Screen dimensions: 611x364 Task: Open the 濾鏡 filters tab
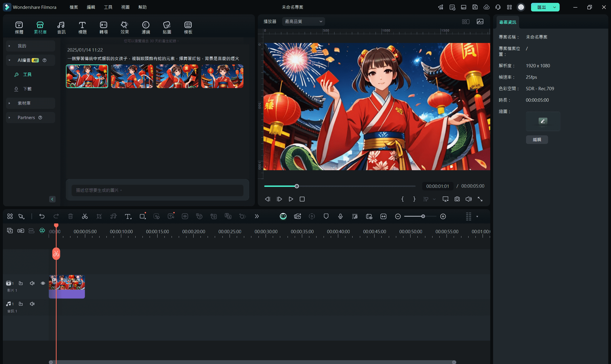point(146,28)
